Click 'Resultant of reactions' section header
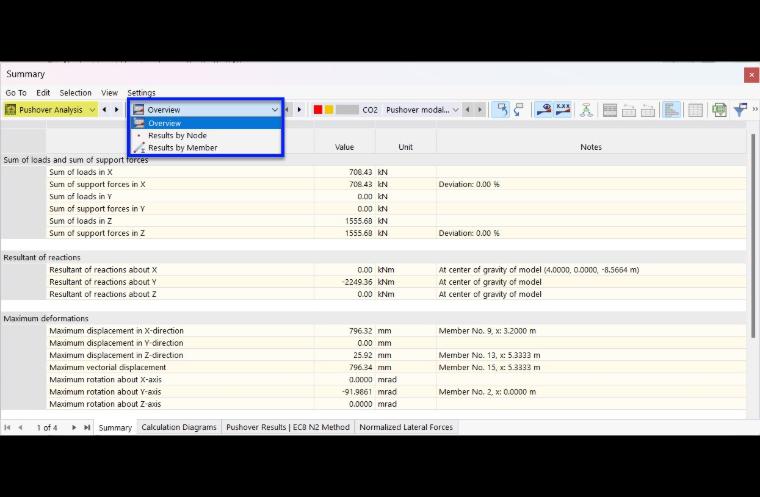Viewport: 760px width, 497px height. coord(42,257)
